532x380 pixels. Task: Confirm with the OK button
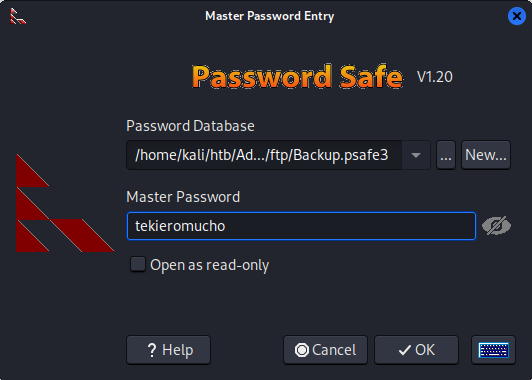point(416,350)
